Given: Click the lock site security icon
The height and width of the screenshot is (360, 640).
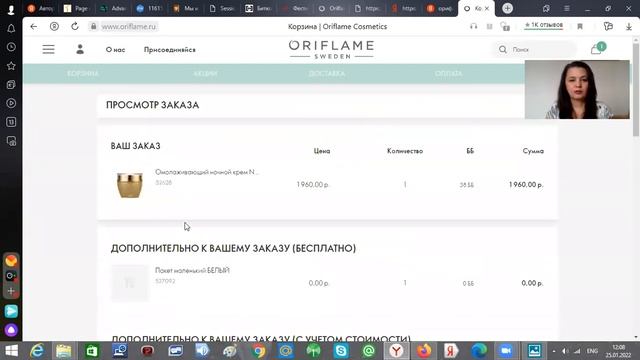Looking at the screenshot, I should tap(93, 27).
